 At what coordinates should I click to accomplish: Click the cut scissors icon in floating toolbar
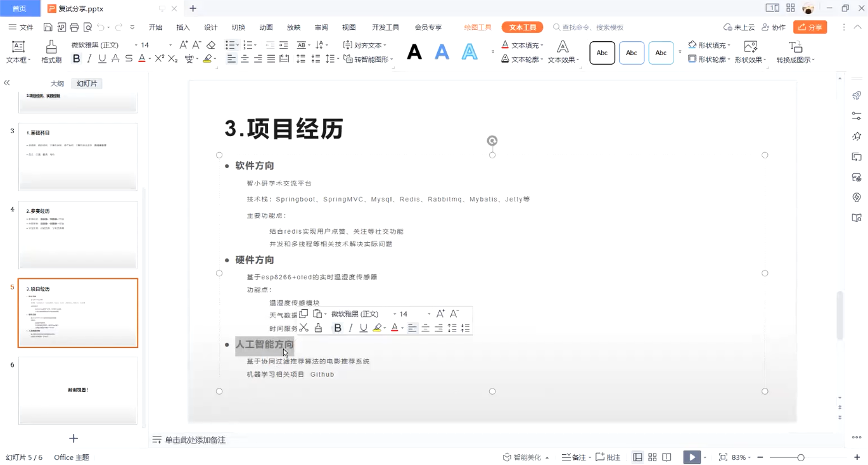[303, 328]
